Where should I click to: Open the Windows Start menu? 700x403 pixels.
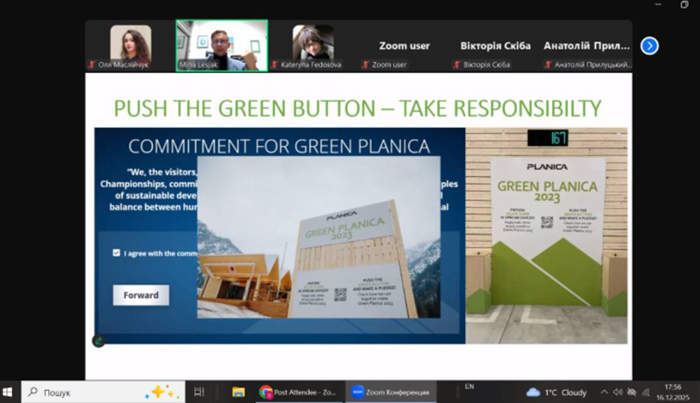pos(10,392)
